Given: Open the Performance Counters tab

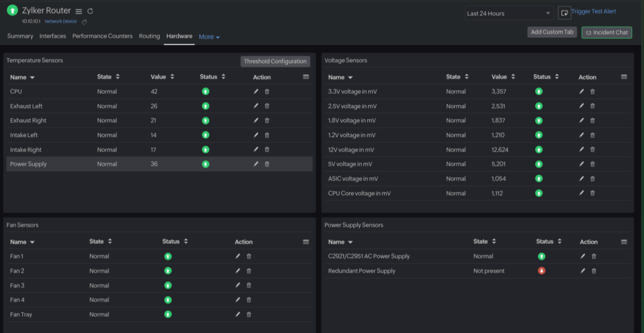Looking at the screenshot, I should (102, 36).
